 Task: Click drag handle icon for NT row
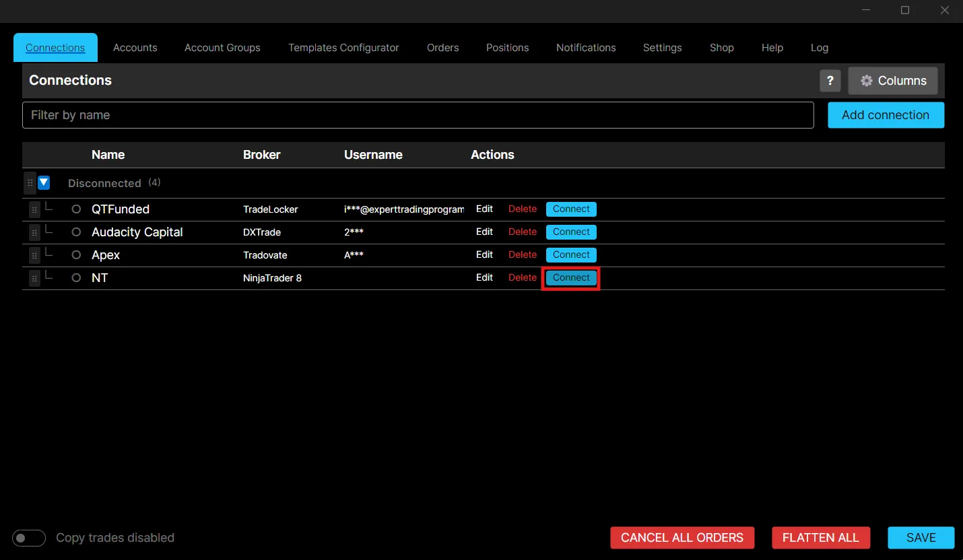coord(34,279)
